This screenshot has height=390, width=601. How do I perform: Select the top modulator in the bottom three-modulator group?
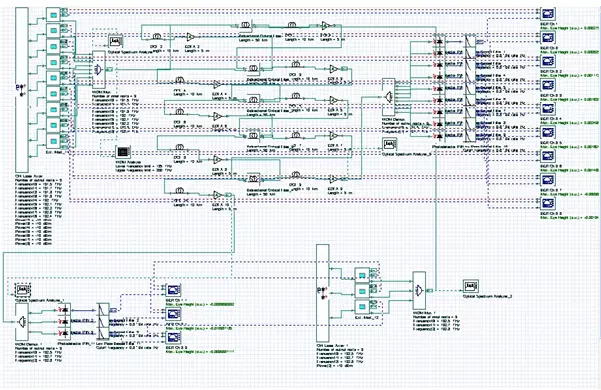pos(361,275)
